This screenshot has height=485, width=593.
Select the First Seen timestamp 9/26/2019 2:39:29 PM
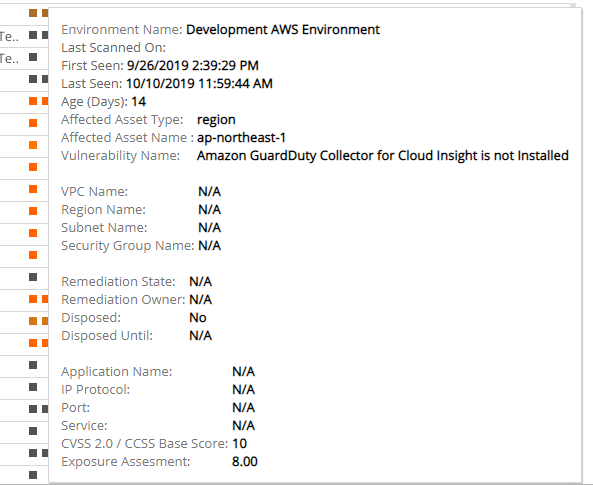pyautogui.click(x=193, y=65)
